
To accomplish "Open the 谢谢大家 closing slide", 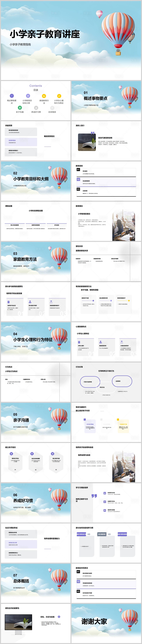I will (x=106, y=624).
